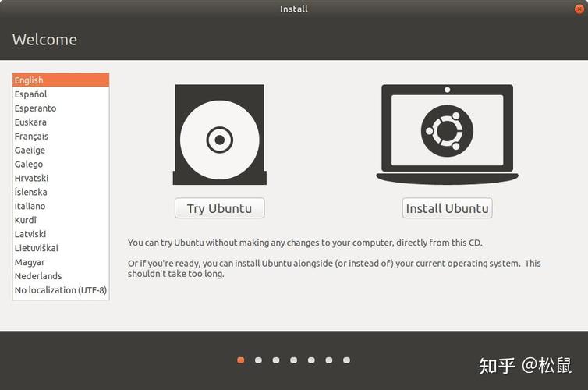Click the CD disc icon above Try Ubuntu

(219, 136)
